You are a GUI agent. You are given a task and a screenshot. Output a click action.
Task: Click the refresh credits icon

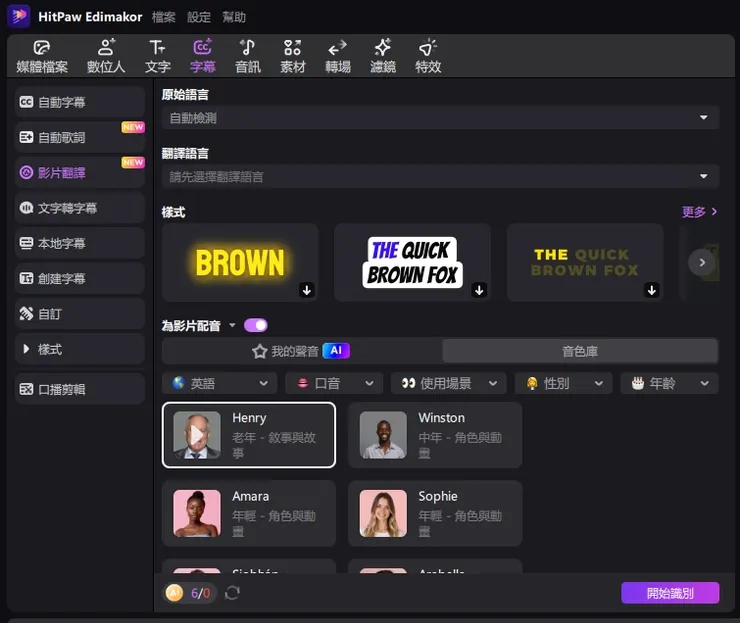232,593
